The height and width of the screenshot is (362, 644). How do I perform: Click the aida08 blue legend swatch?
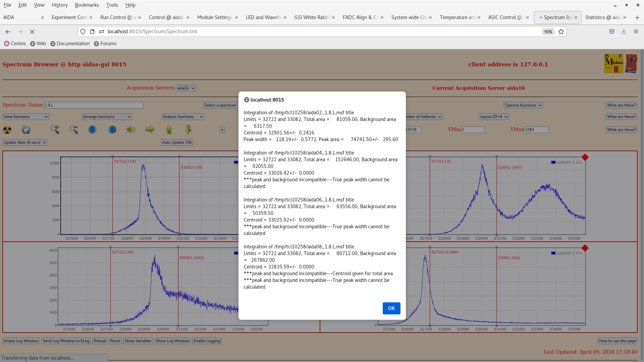pos(553,253)
